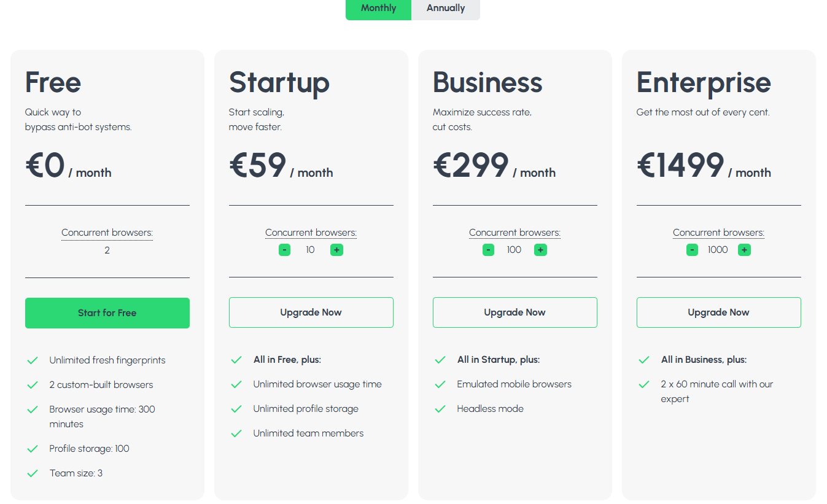Click the plus icon in the Business plan
The height and width of the screenshot is (504, 827).
540,250
